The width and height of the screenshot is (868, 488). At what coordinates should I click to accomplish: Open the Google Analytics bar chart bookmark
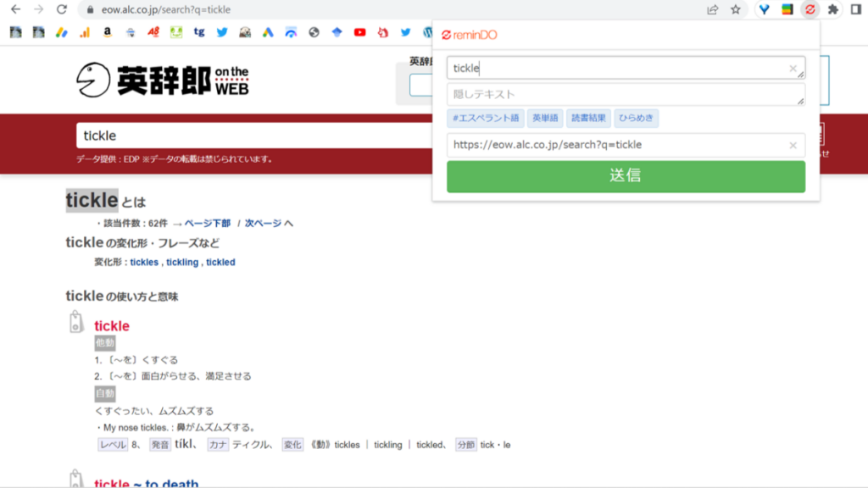coord(85,33)
